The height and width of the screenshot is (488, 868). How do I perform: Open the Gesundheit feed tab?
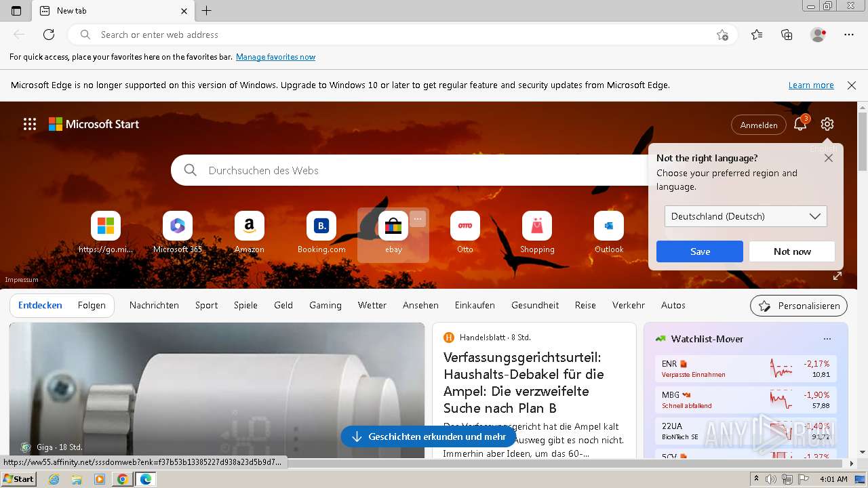coord(535,305)
